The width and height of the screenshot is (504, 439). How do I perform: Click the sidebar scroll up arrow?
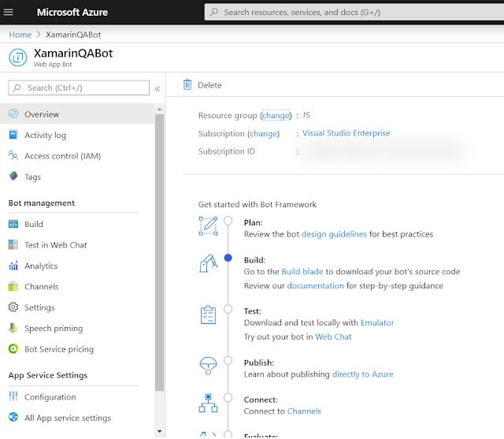[159, 110]
